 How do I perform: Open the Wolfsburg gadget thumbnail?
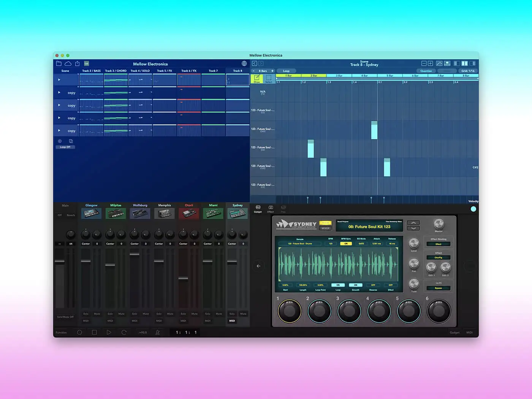[140, 214]
